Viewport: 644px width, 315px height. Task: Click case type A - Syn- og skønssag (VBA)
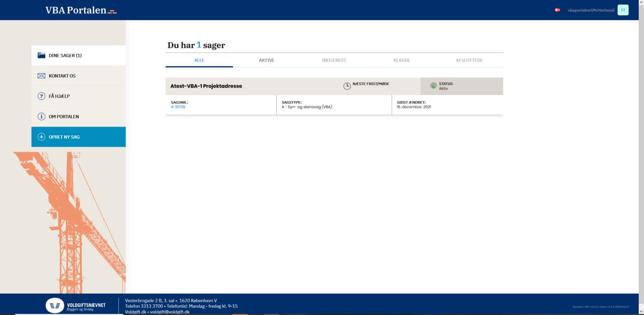tap(307, 107)
